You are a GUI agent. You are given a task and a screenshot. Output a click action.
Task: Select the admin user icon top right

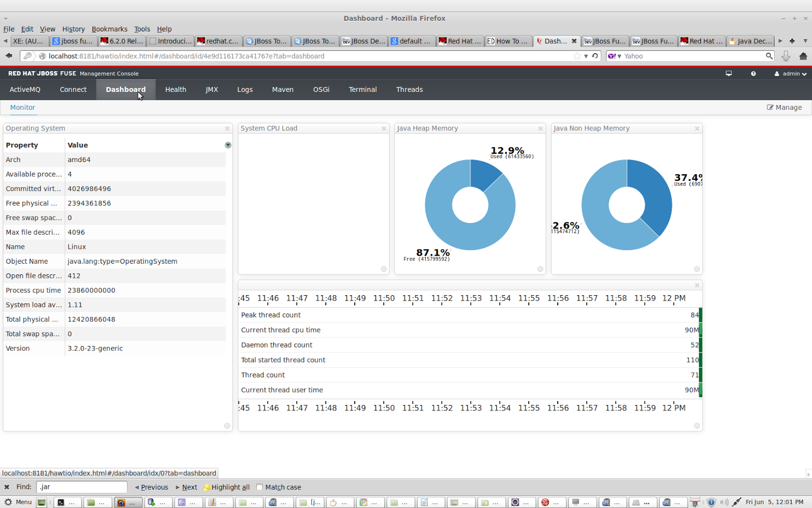coord(777,73)
